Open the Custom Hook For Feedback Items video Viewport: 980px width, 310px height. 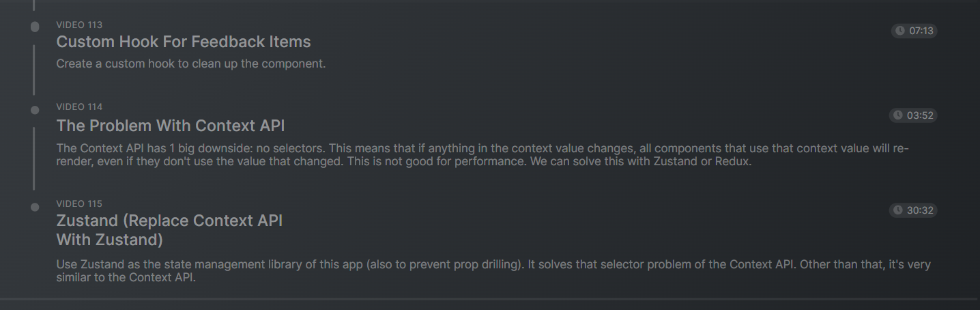[x=183, y=42]
